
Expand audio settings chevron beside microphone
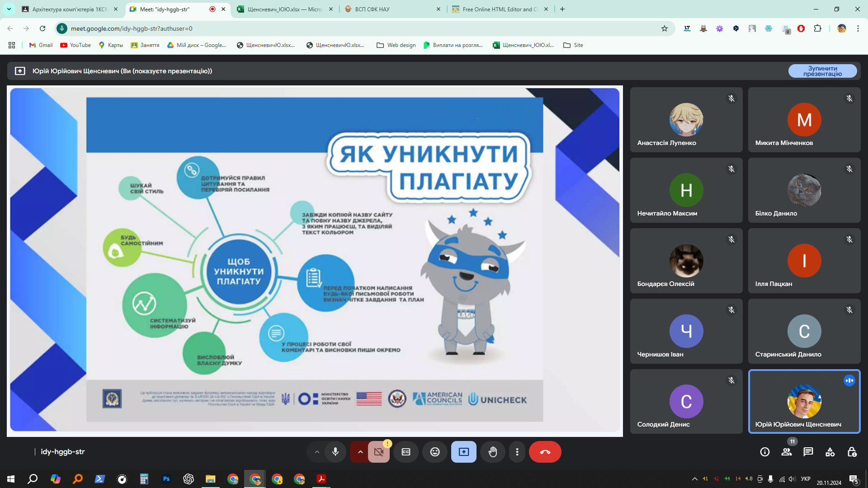(x=317, y=452)
